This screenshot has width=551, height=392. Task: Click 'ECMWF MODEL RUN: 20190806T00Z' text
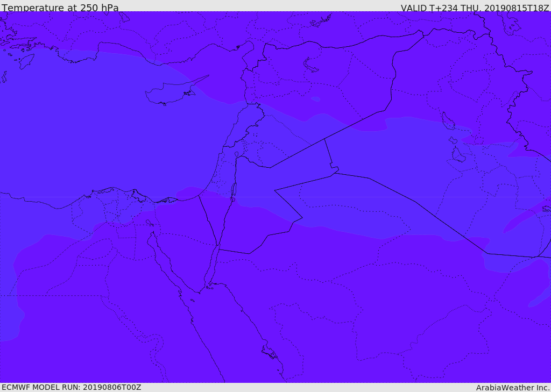tap(72, 387)
